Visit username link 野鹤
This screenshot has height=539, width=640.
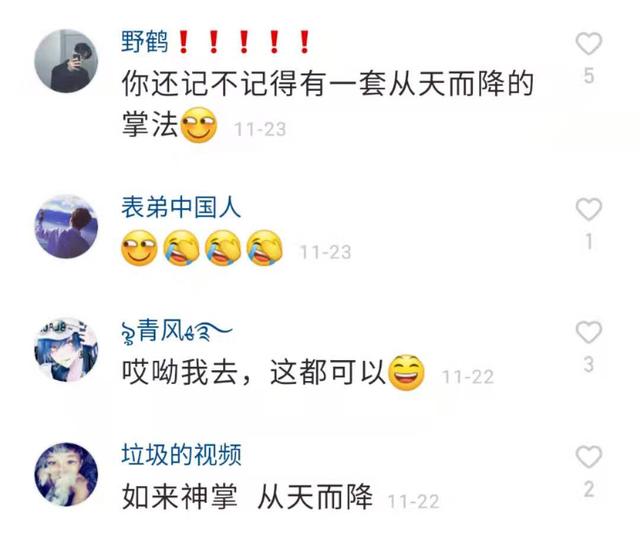point(144,42)
